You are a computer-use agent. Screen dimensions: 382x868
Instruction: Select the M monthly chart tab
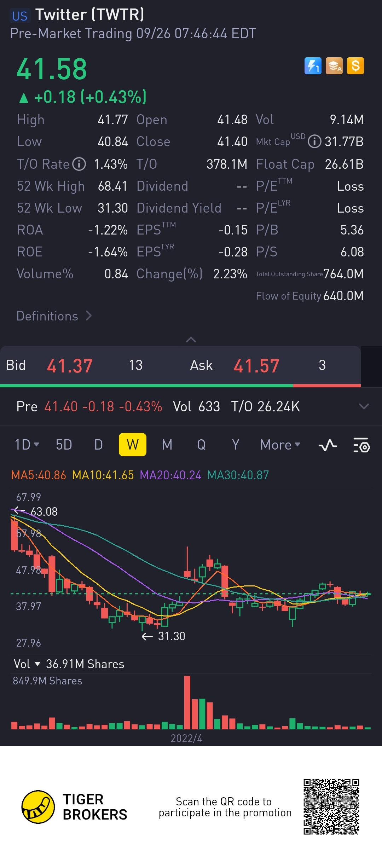click(x=167, y=445)
